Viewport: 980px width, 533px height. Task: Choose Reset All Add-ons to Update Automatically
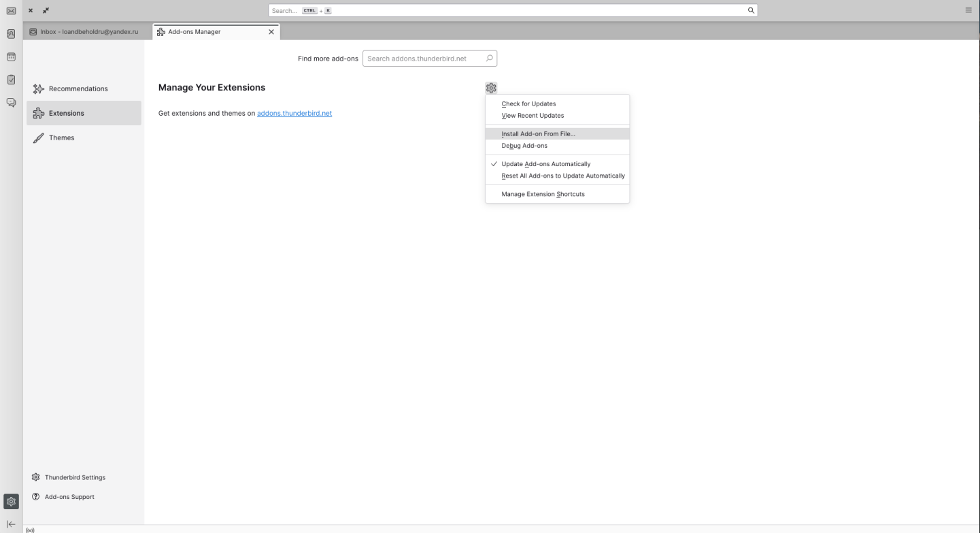coord(557,176)
